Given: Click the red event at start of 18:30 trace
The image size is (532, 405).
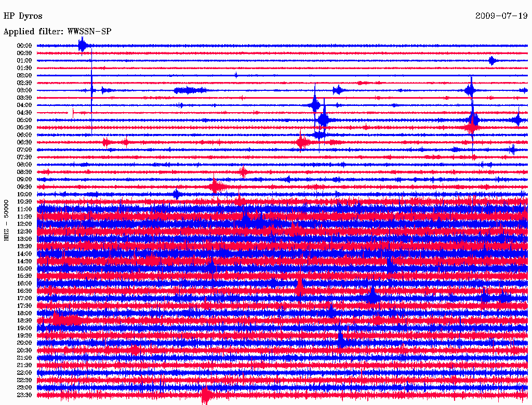Looking at the screenshot, I should click(x=66, y=319).
